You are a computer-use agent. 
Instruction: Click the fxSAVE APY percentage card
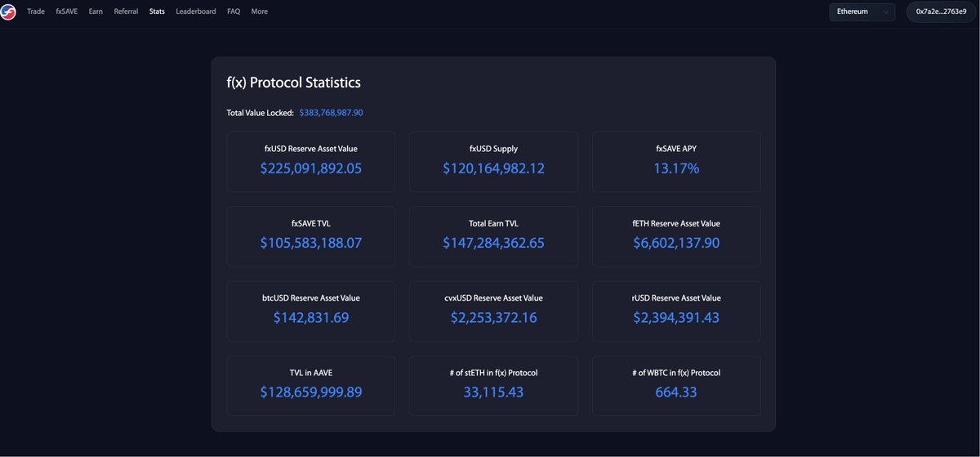[676, 162]
